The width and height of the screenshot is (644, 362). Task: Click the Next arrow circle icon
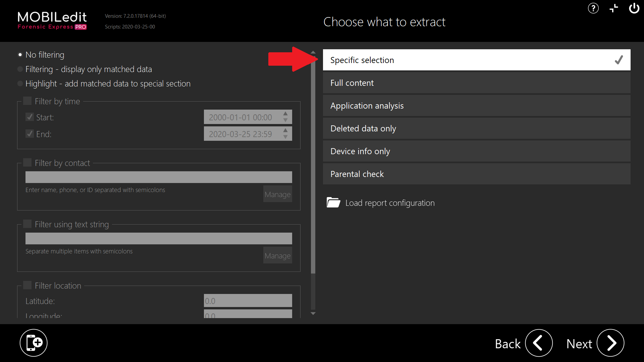point(610,343)
